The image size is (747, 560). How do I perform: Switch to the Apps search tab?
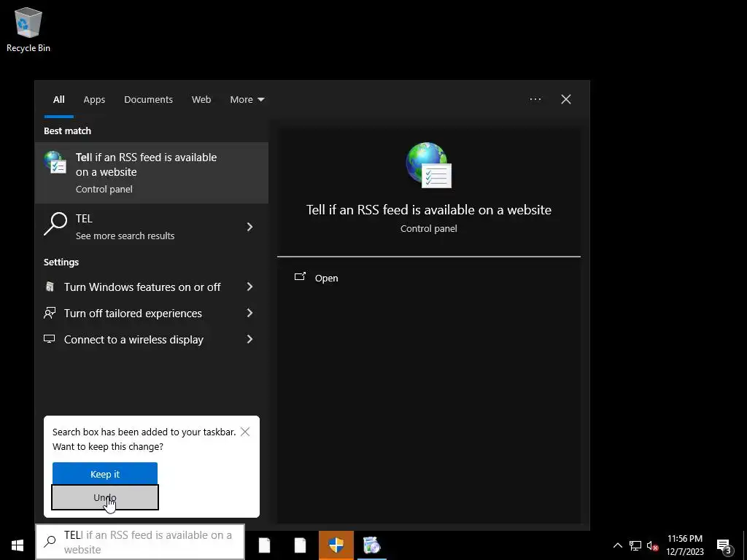[x=94, y=99]
